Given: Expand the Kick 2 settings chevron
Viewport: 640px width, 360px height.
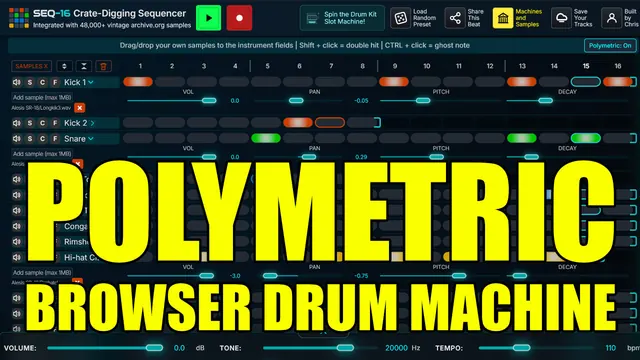Looking at the screenshot, I should click(x=92, y=123).
